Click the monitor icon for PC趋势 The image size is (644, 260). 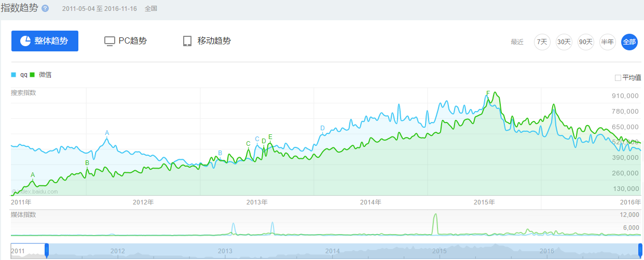[109, 41]
